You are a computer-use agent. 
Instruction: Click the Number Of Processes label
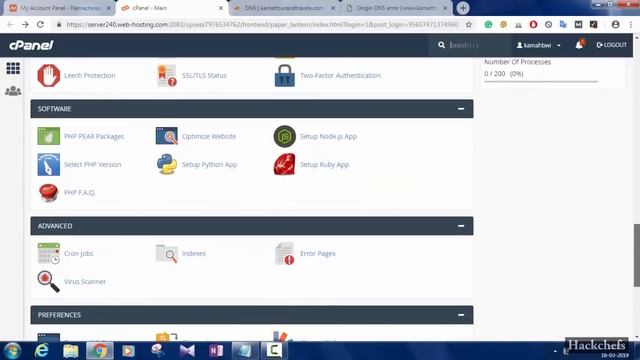[518, 62]
